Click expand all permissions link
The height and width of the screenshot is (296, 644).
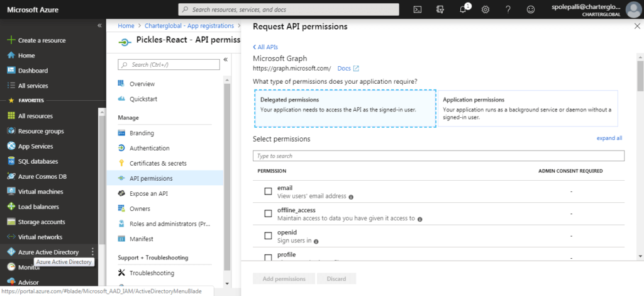pos(609,138)
